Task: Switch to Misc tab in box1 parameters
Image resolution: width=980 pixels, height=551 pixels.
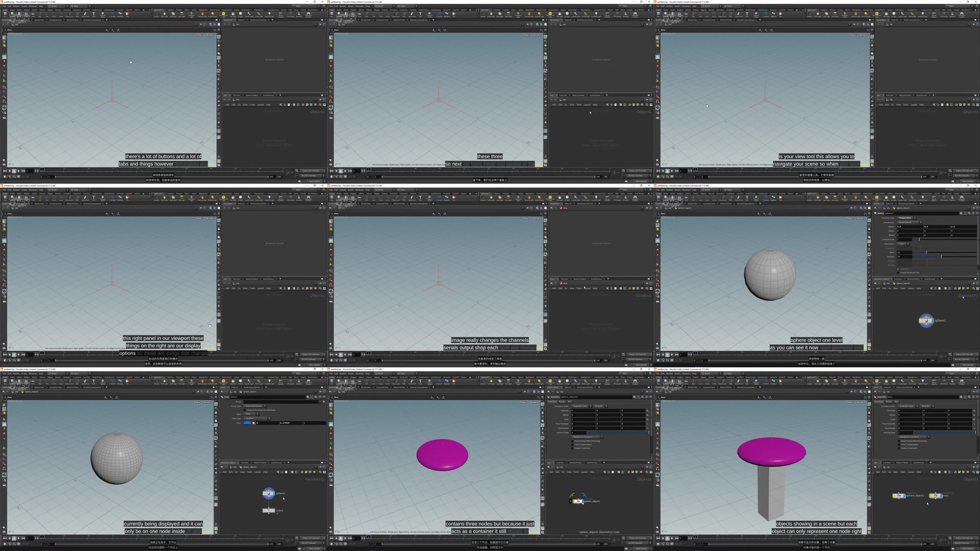Action: click(x=897, y=401)
